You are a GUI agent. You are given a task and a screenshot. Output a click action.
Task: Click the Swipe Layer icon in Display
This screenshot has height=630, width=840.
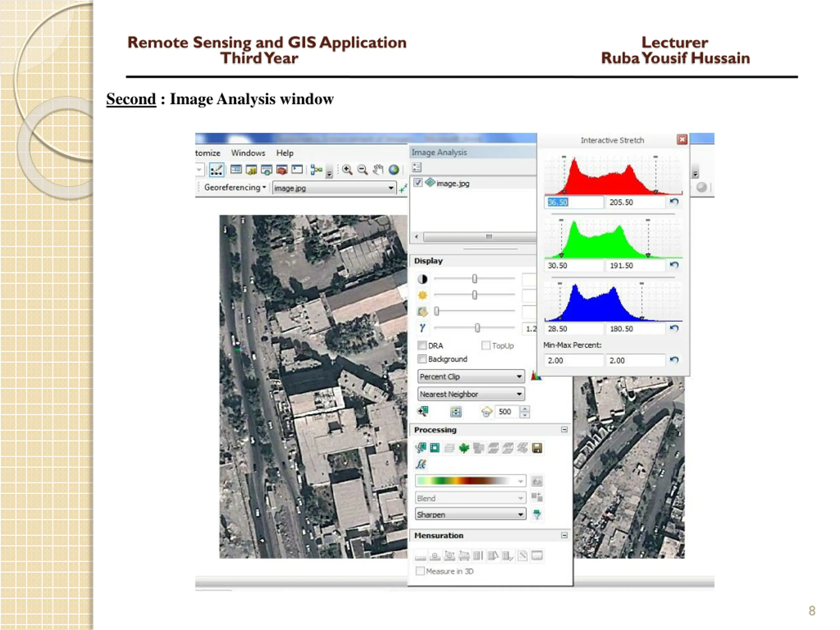(456, 412)
